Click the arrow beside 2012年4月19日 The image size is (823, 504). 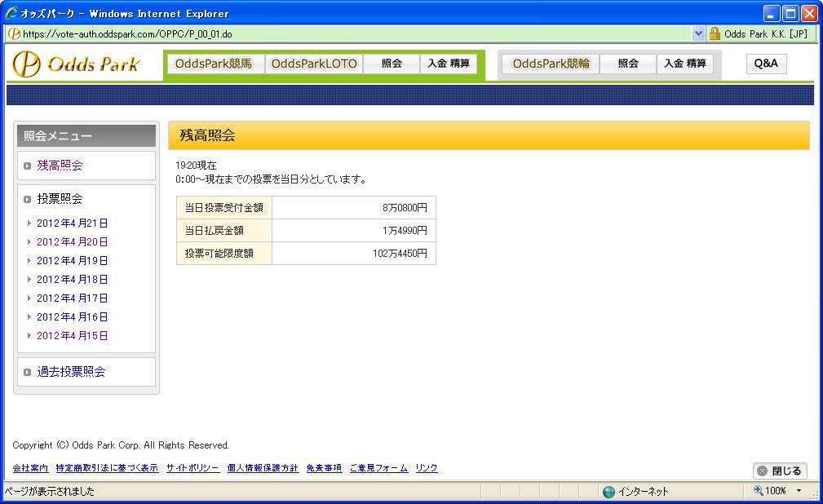29,260
